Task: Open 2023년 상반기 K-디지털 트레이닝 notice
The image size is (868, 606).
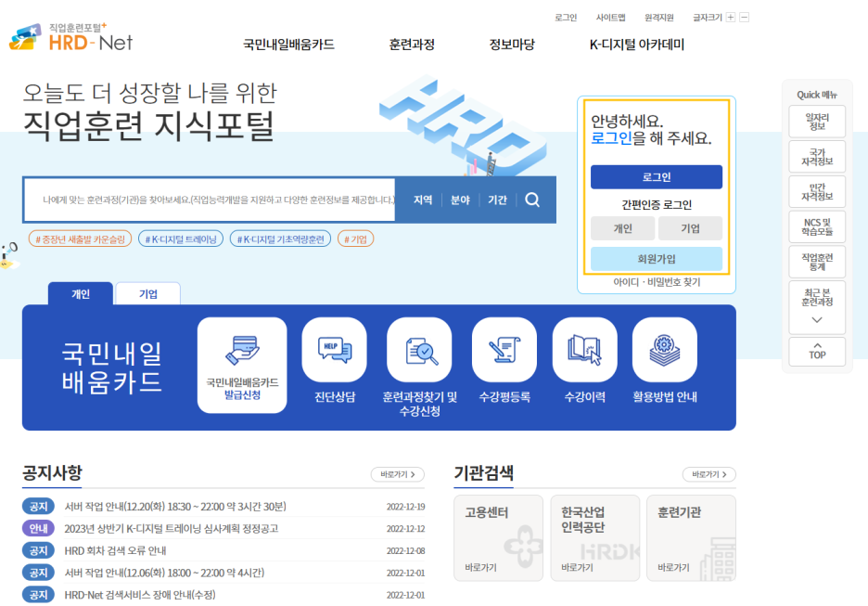Action: (x=171, y=528)
